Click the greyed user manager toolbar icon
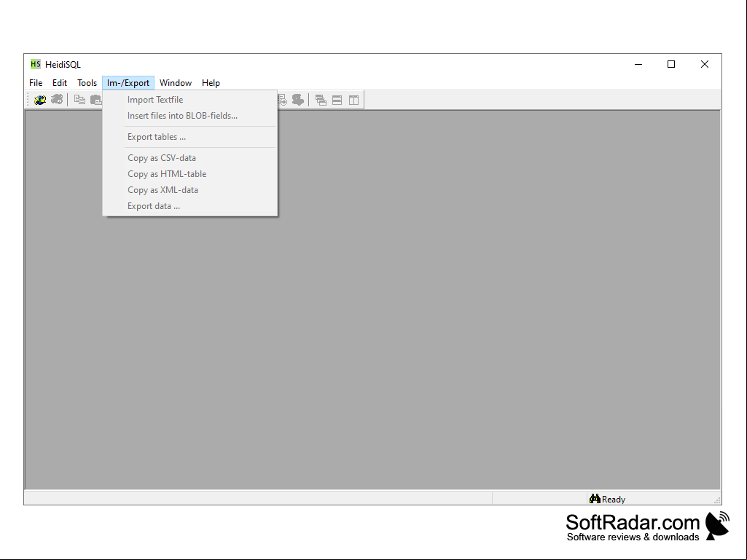Screen dimensions: 747x560 (x=298, y=100)
